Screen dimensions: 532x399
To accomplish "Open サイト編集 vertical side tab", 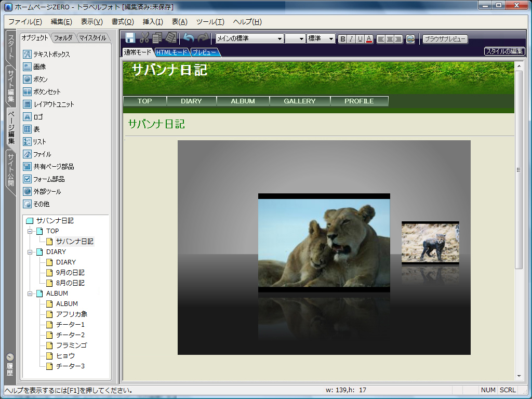I will 11,86.
